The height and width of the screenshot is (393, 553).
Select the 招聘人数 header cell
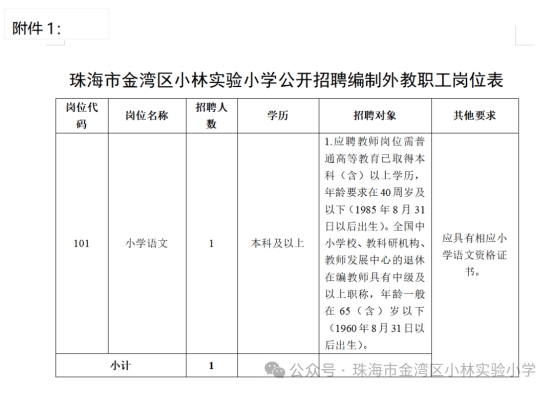(x=212, y=116)
